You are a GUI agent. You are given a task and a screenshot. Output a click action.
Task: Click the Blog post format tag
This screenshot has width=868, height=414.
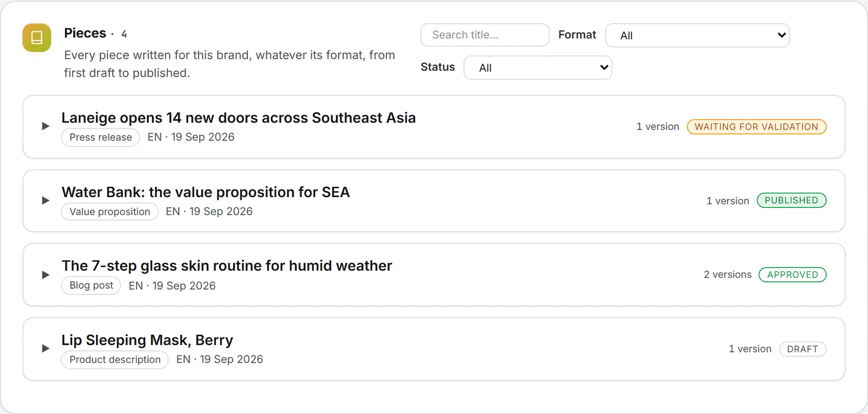91,285
